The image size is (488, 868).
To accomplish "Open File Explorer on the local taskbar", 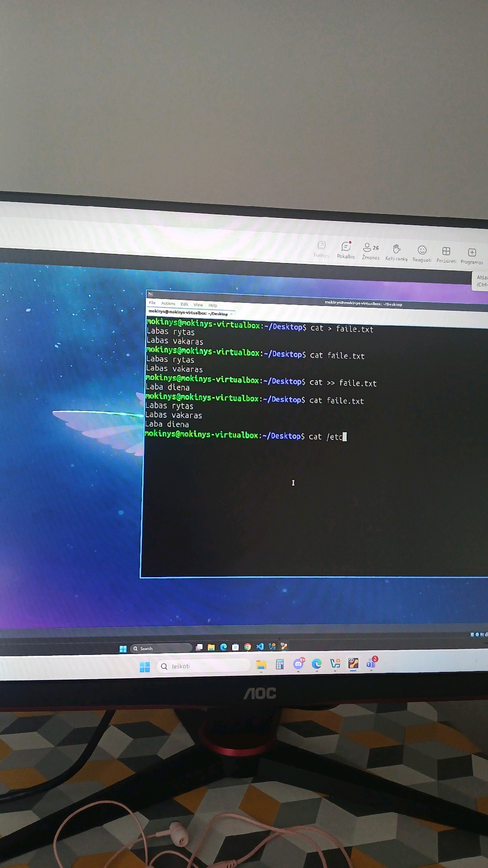I will click(x=261, y=665).
